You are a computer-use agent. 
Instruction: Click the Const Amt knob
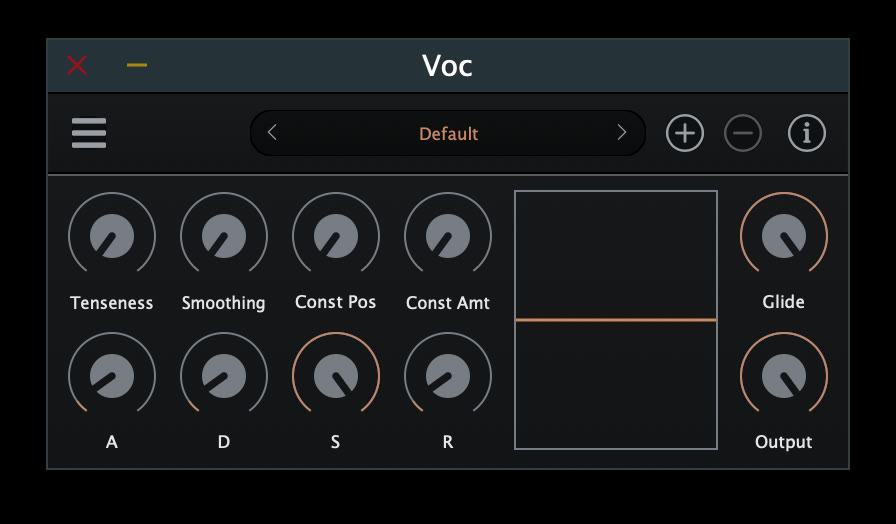coord(448,236)
